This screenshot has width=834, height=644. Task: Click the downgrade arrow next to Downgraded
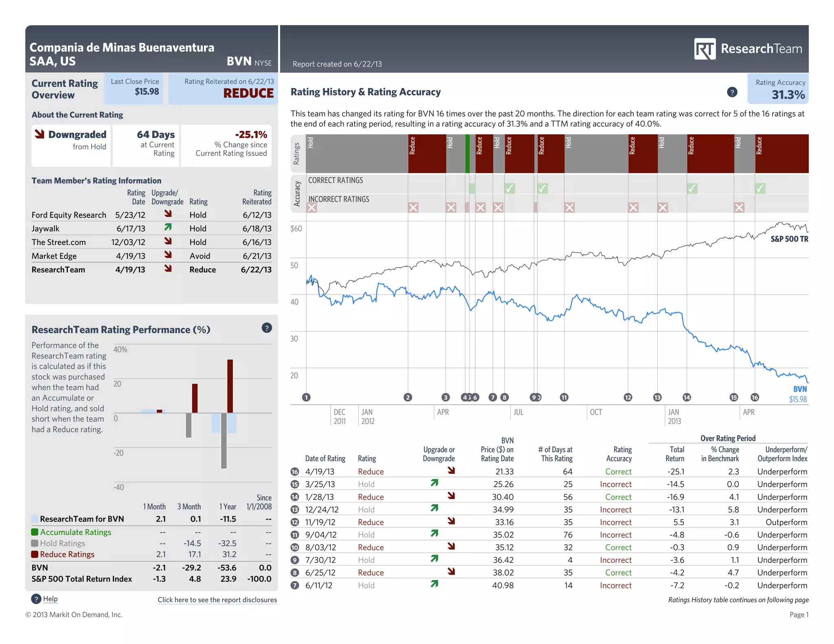click(x=40, y=134)
